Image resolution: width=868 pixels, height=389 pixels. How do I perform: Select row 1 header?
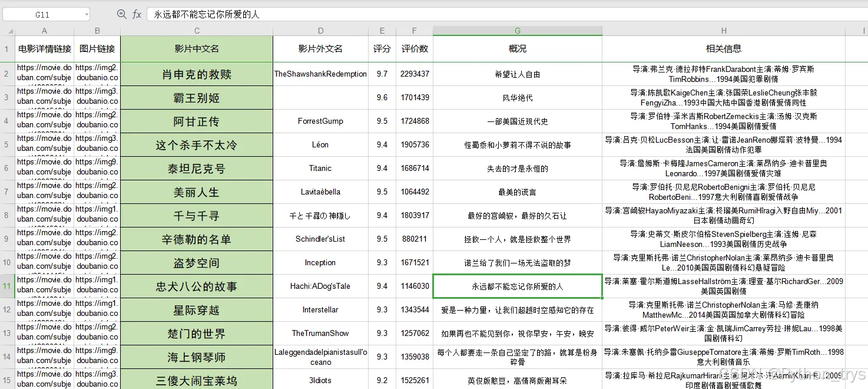(x=7, y=49)
